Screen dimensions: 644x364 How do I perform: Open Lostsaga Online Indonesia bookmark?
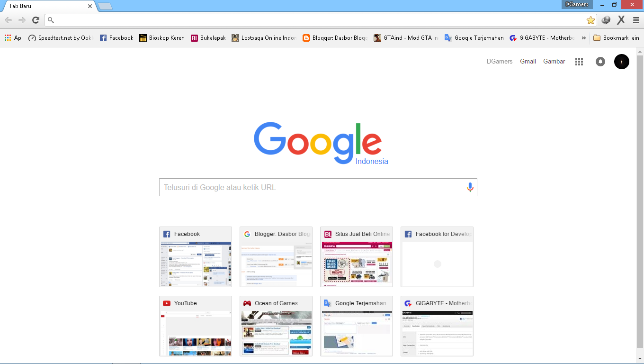pyautogui.click(x=264, y=38)
